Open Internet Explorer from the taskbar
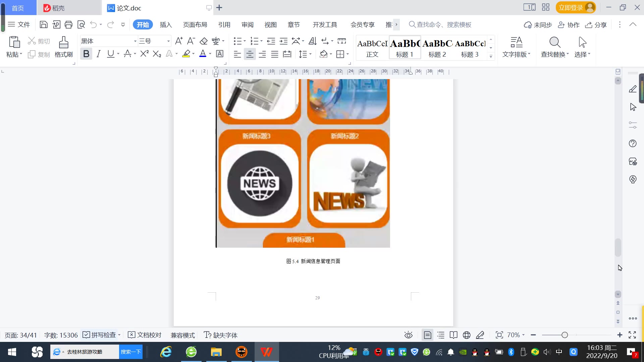Viewport: 644px width, 362px height. 166,352
